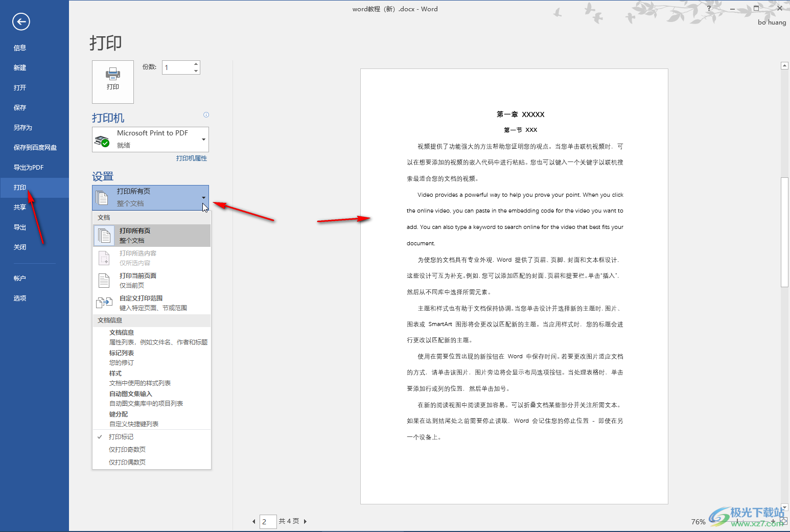Click 保存 in the sidebar
Screen dimensions: 790x532
34,108
